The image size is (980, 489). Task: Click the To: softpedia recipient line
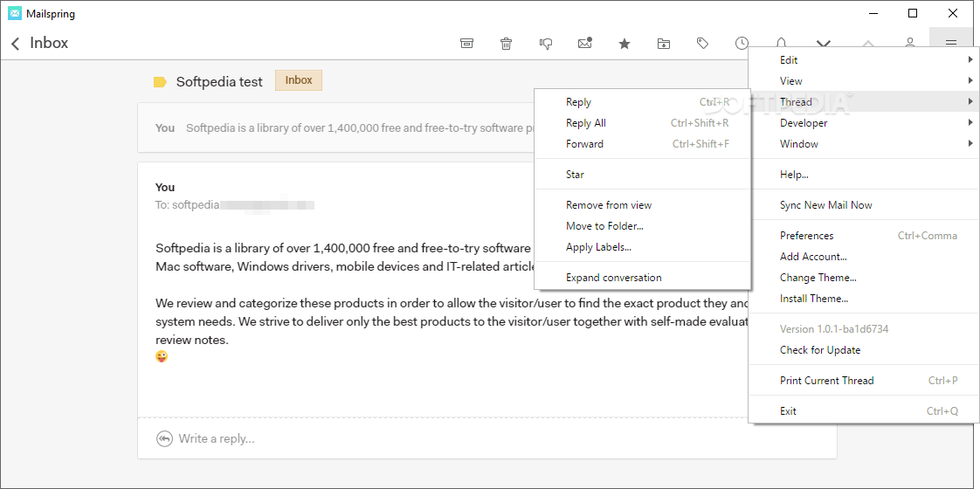coord(234,204)
